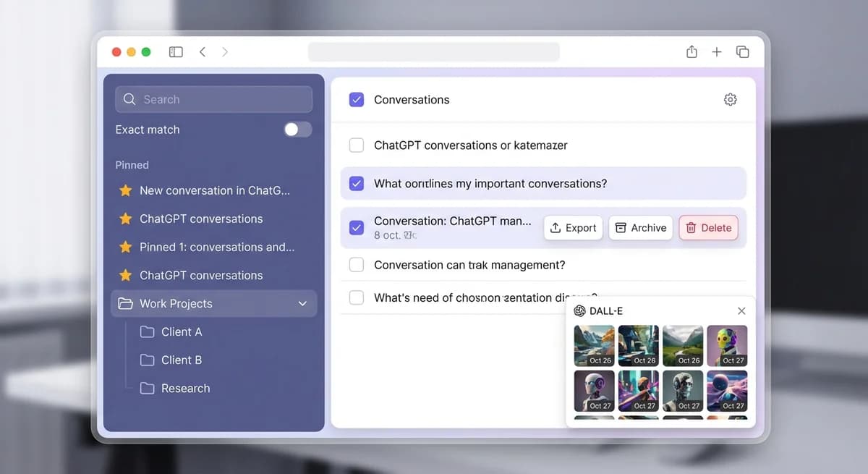Click star icon beside Pinned 1: conversations and...
The image size is (868, 474).
125,247
